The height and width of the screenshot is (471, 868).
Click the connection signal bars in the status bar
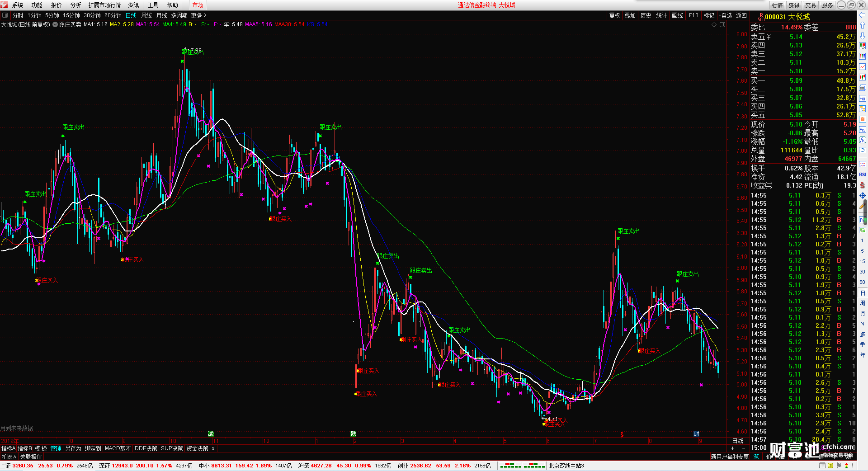pyautogui.click(x=522, y=466)
